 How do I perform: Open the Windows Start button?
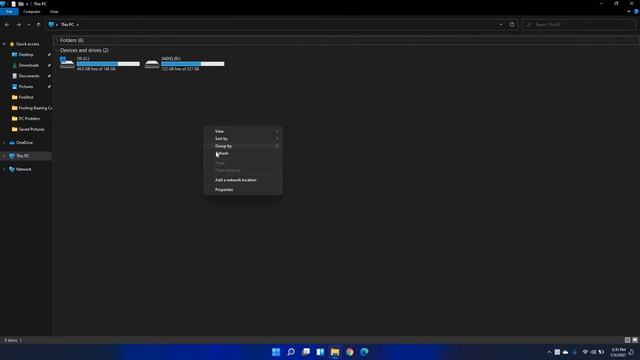[276, 352]
